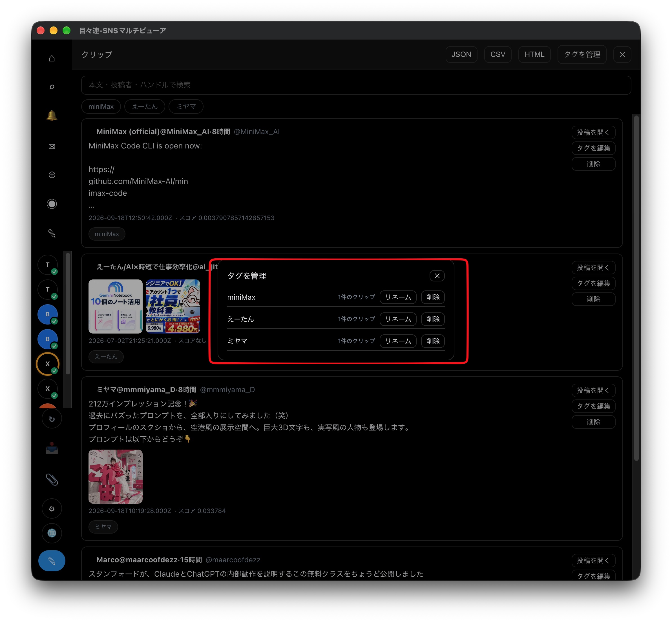Screen dimensions: 672x622
Task: Rename the ミヤマ tag
Action: pyautogui.click(x=398, y=341)
